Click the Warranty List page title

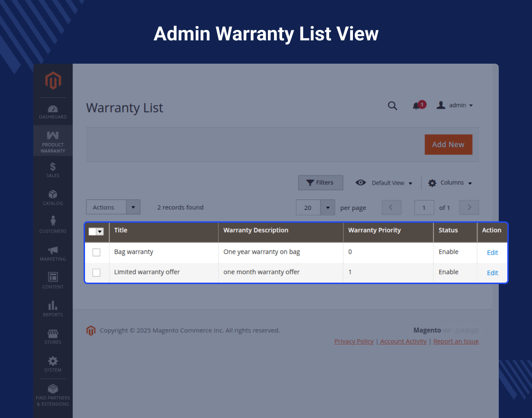pyautogui.click(x=124, y=108)
